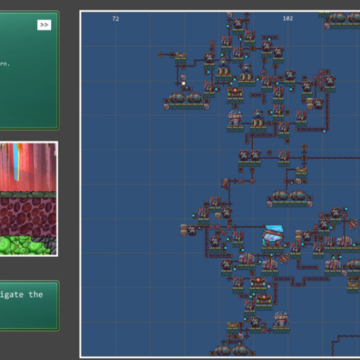This screenshot has height=360, width=360.
Task: Click the glowing yellow dot on the left branch
Action: point(183,83)
